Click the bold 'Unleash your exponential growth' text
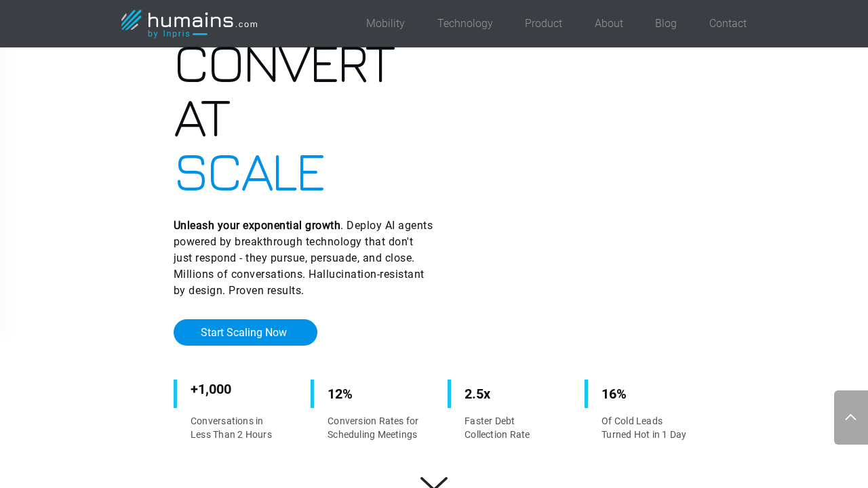The width and height of the screenshot is (868, 488). pyautogui.click(x=257, y=226)
